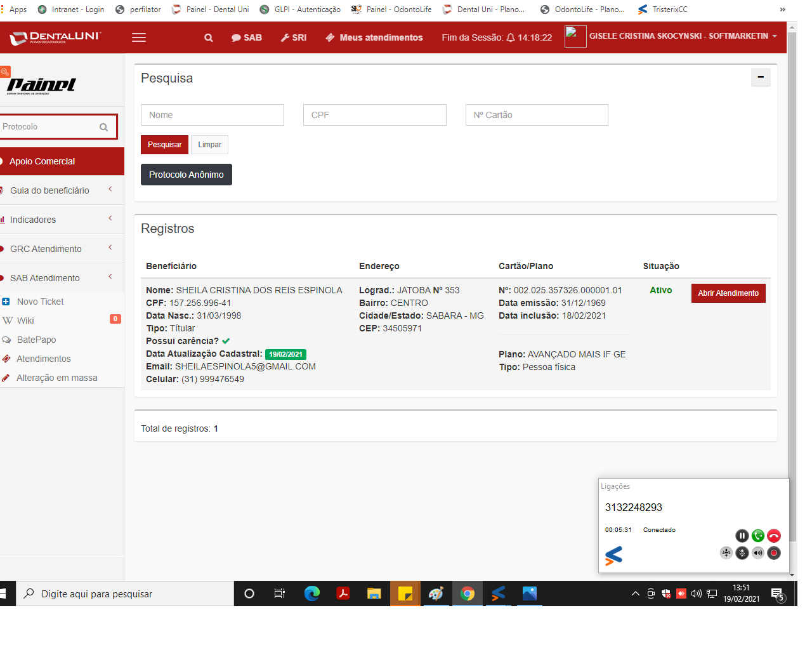Click the speaker volume icon in call widget
This screenshot has height=650, width=812.
click(757, 553)
